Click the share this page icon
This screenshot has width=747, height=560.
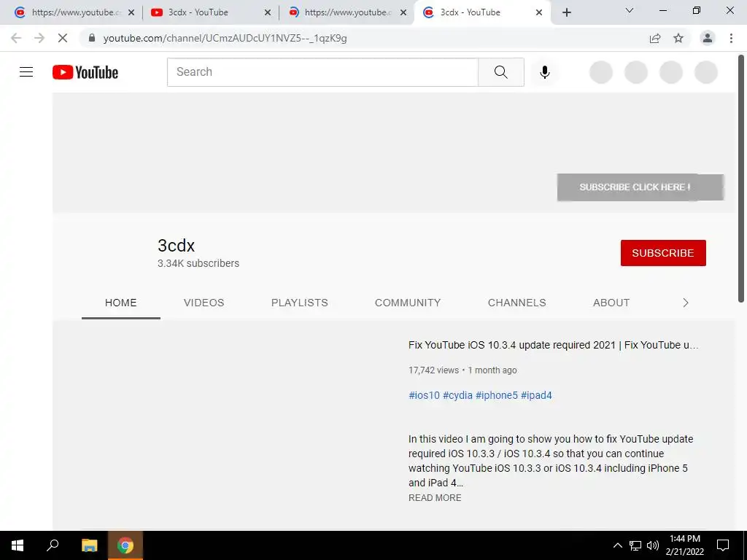tap(655, 38)
